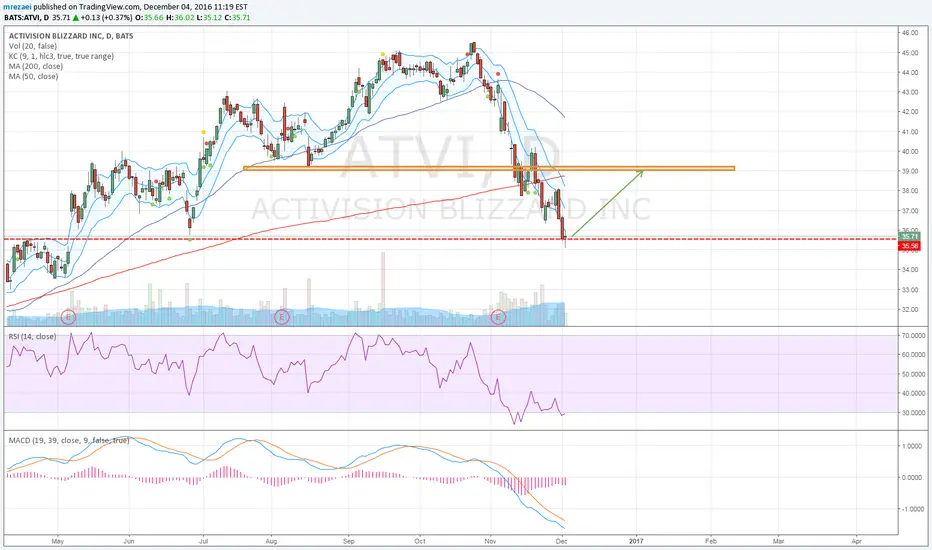Click the 70.0000 RSI axis label
Viewport: 932px width, 550px height.
(x=913, y=336)
